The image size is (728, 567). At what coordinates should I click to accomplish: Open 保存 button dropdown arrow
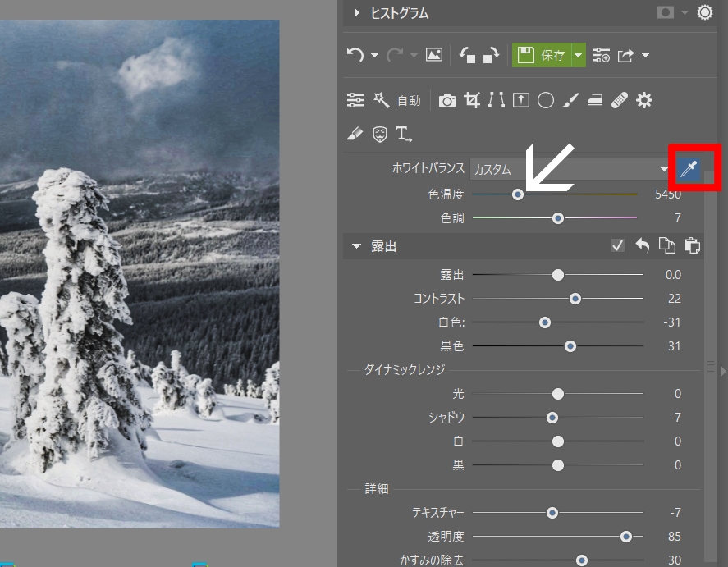tap(579, 55)
